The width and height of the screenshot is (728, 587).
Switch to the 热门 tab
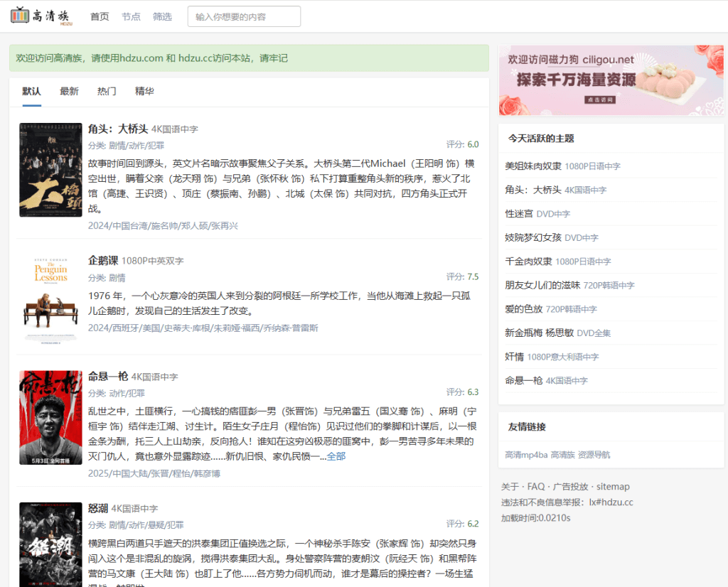click(107, 92)
